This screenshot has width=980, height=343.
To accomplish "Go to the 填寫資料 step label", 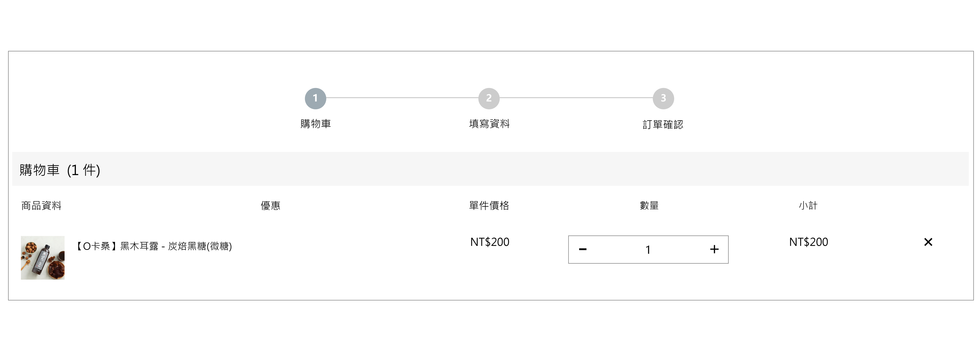I will click(489, 124).
